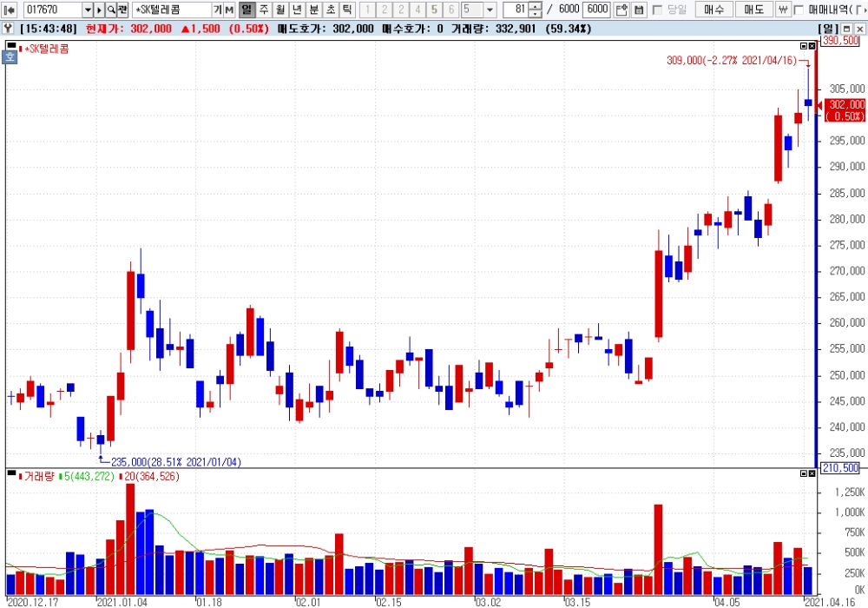This screenshot has width=868, height=608.
Task: Enable the 당일 checkbox
Action: (658, 10)
